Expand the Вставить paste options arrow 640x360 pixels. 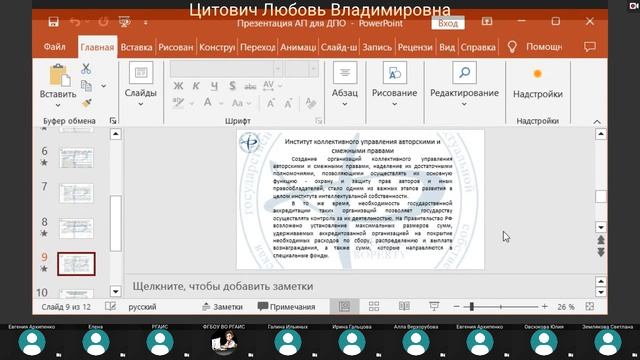click(x=58, y=105)
